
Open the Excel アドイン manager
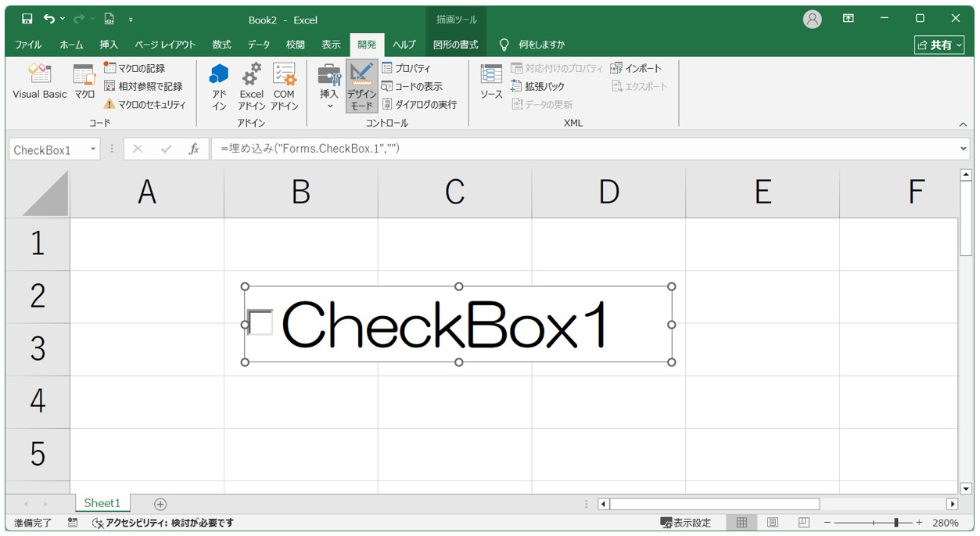coord(252,86)
